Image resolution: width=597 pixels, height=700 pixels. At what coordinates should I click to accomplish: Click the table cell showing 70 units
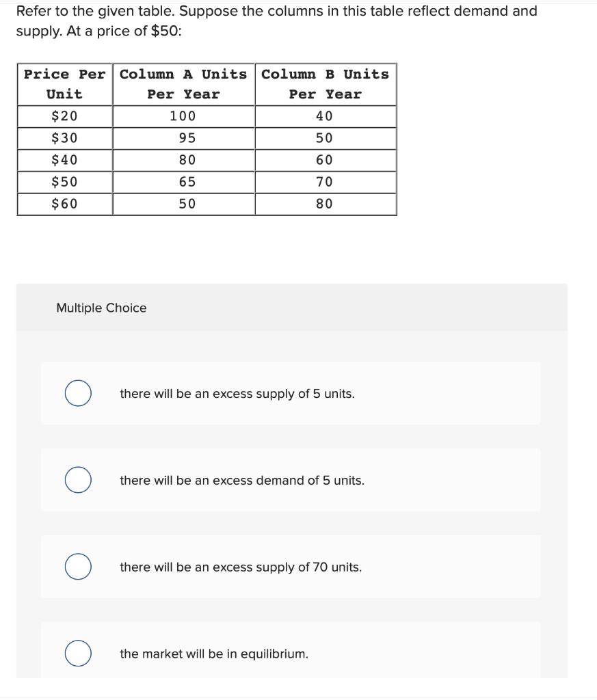(x=324, y=182)
